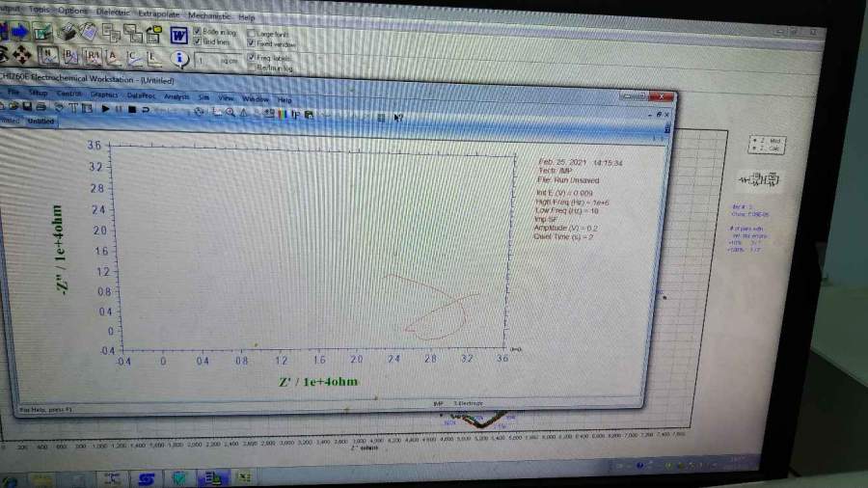Click the info bubble icon in background window
Image resolution: width=868 pixels, height=488 pixels.
pos(178,58)
